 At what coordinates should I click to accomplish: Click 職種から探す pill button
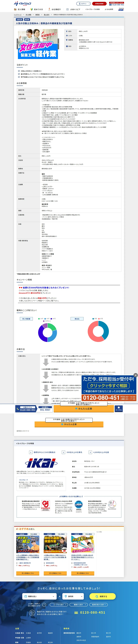[x=79, y=605]
